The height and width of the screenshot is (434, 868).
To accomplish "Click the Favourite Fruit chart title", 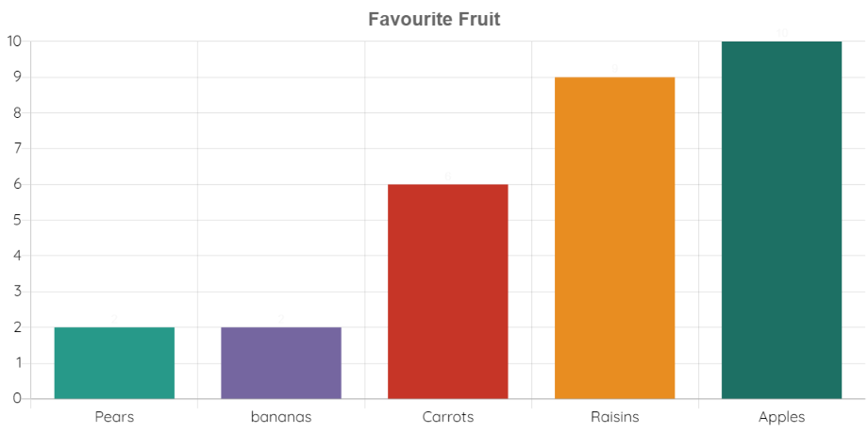I will coord(434,20).
